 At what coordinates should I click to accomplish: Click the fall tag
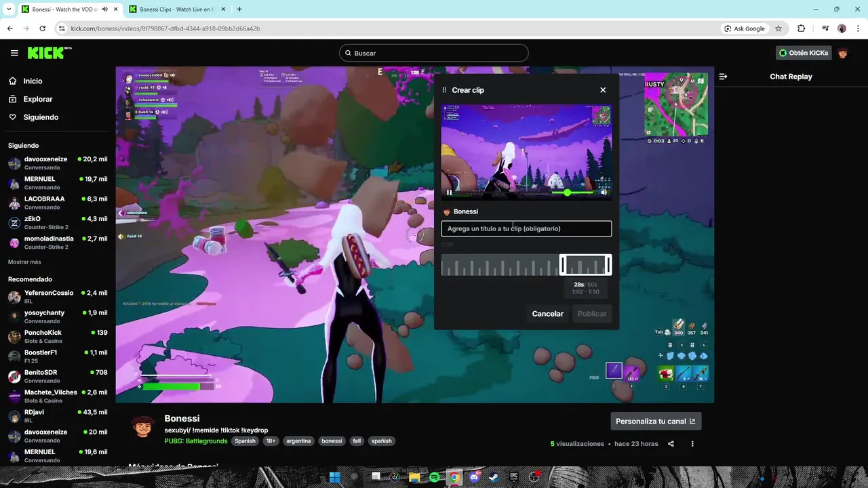click(357, 441)
